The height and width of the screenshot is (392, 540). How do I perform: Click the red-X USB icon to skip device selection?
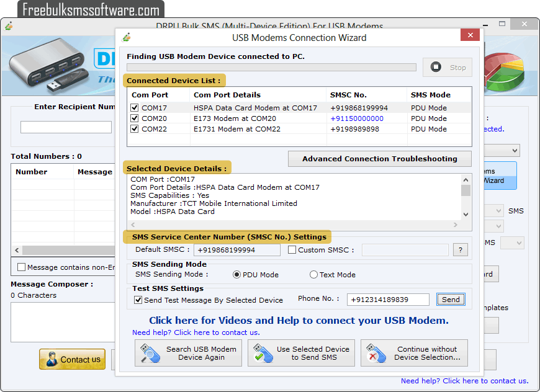coord(375,352)
